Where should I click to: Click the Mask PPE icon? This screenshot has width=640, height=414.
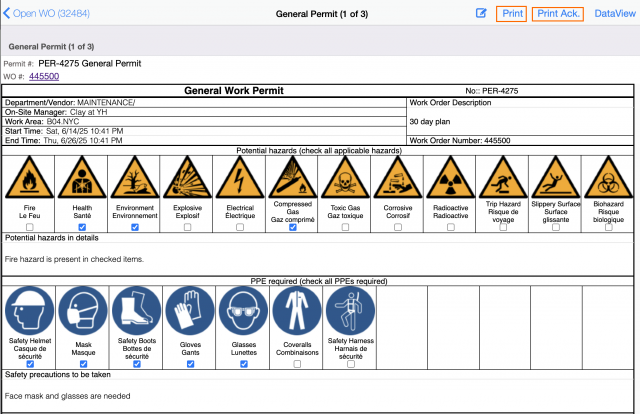[83, 311]
